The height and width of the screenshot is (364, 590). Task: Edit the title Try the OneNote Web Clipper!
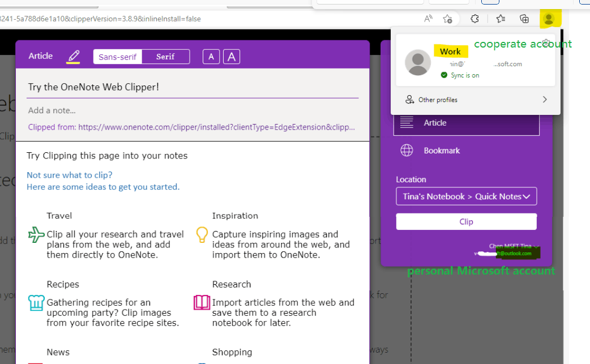(193, 87)
